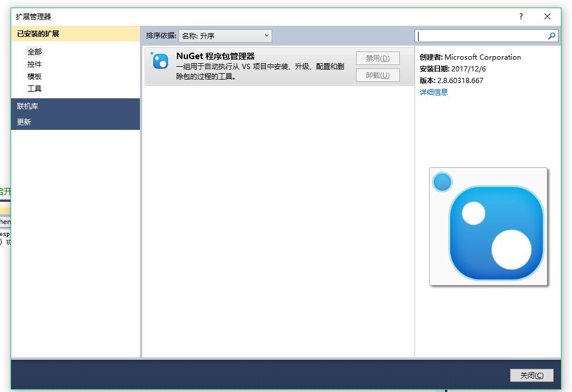
Task: Select the 已安装的扩展 section
Action: [76, 33]
